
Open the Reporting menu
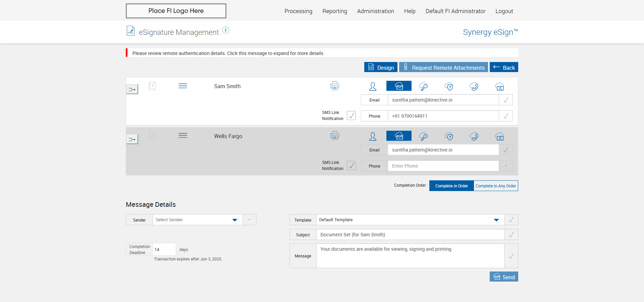tap(334, 11)
